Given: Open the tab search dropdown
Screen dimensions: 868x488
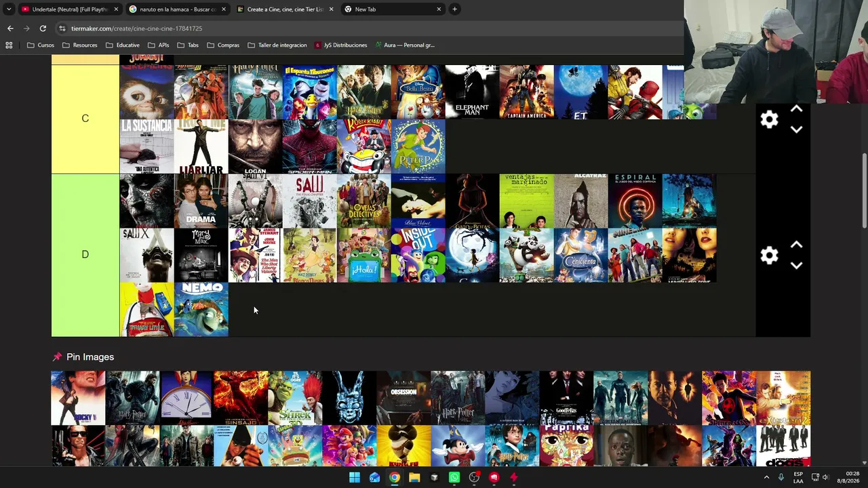Looking at the screenshot, I should click(9, 9).
